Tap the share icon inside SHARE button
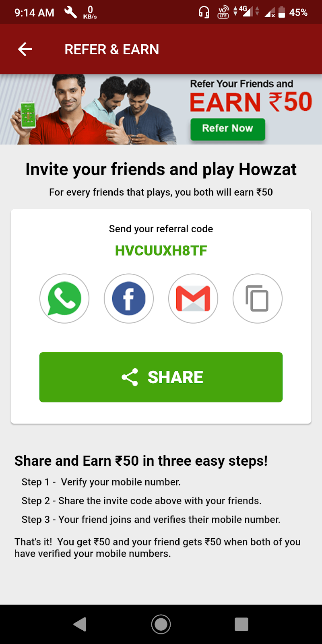 (130, 377)
